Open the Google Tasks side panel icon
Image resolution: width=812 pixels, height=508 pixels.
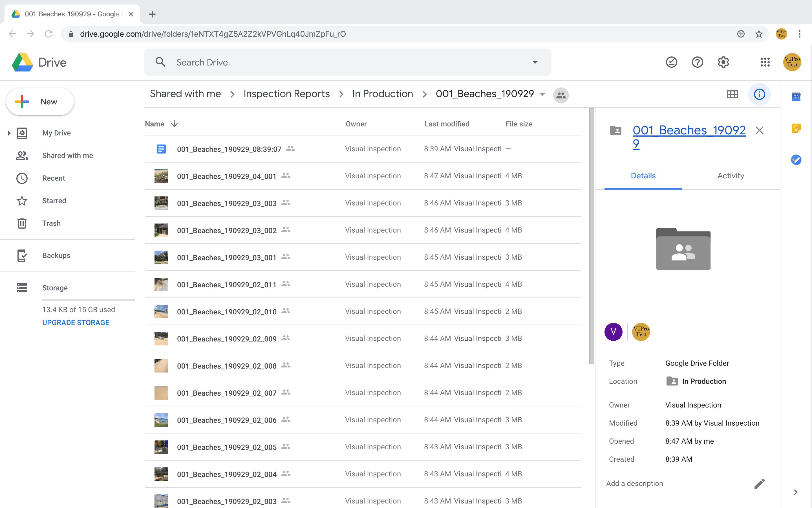point(796,159)
